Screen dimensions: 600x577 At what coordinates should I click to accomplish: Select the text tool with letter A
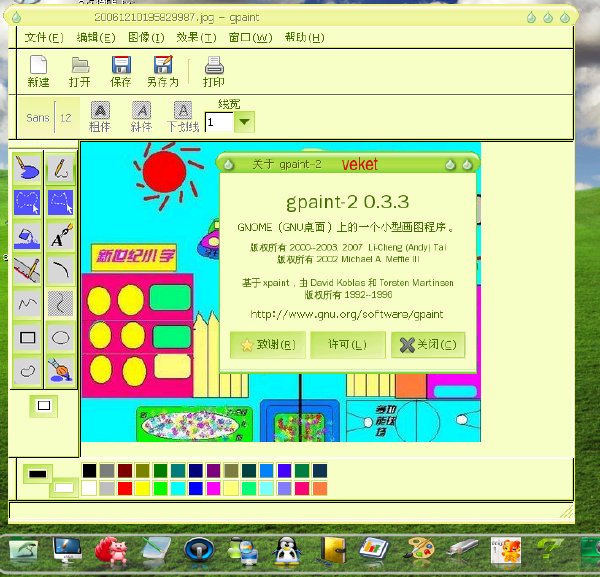click(x=60, y=236)
